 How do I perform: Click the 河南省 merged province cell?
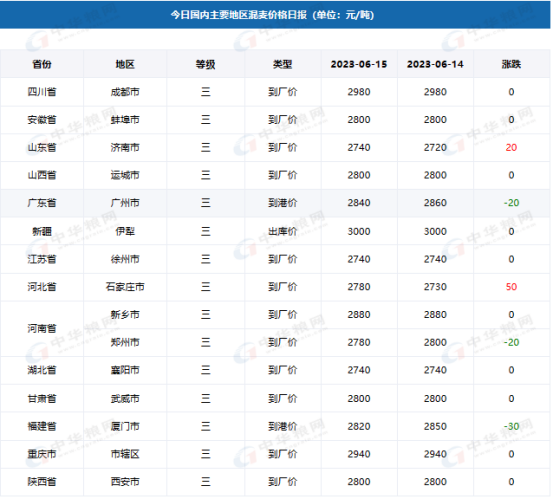click(x=42, y=329)
